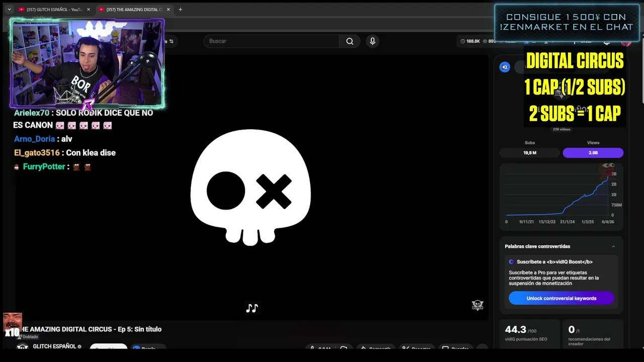Collapse Palabras clave controvertidas section
644x362 pixels.
tap(613, 246)
